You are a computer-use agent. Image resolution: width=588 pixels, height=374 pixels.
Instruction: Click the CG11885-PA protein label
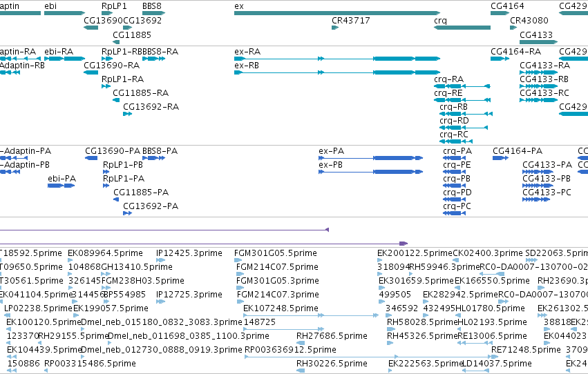[x=141, y=193]
